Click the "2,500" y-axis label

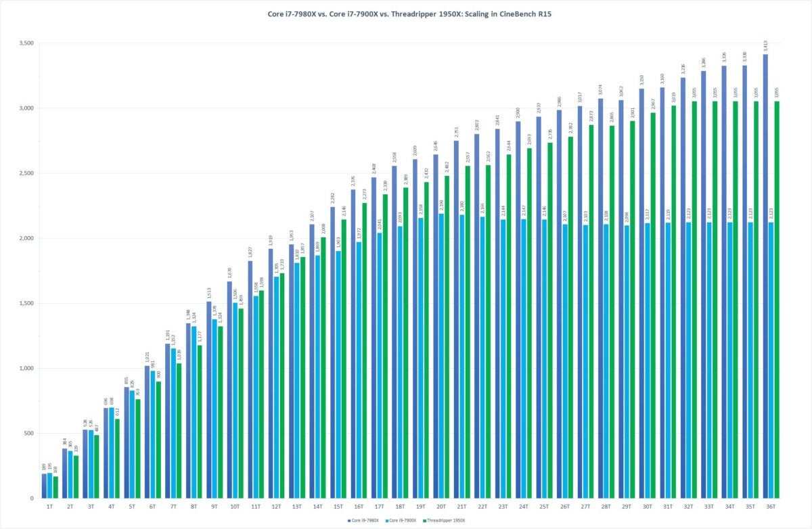26,173
